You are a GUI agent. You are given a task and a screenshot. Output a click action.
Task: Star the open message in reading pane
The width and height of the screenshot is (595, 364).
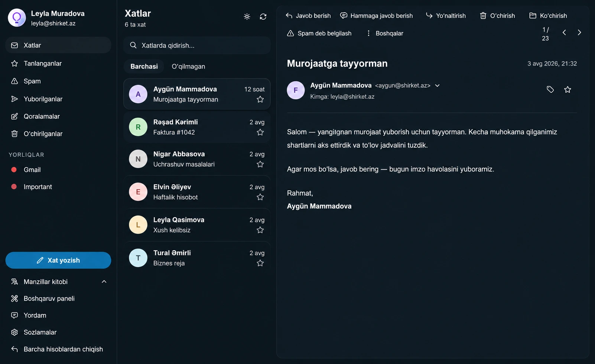click(568, 89)
